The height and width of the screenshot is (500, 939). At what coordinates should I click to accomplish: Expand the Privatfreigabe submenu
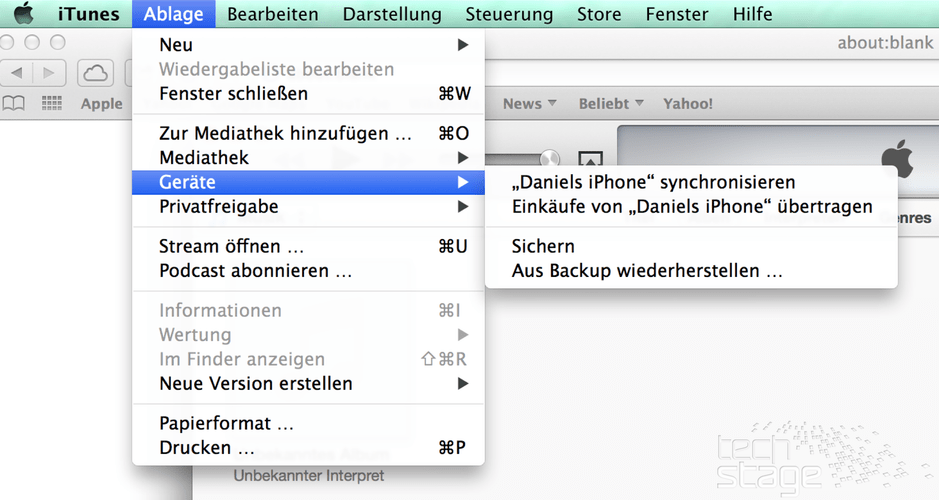[x=308, y=206]
